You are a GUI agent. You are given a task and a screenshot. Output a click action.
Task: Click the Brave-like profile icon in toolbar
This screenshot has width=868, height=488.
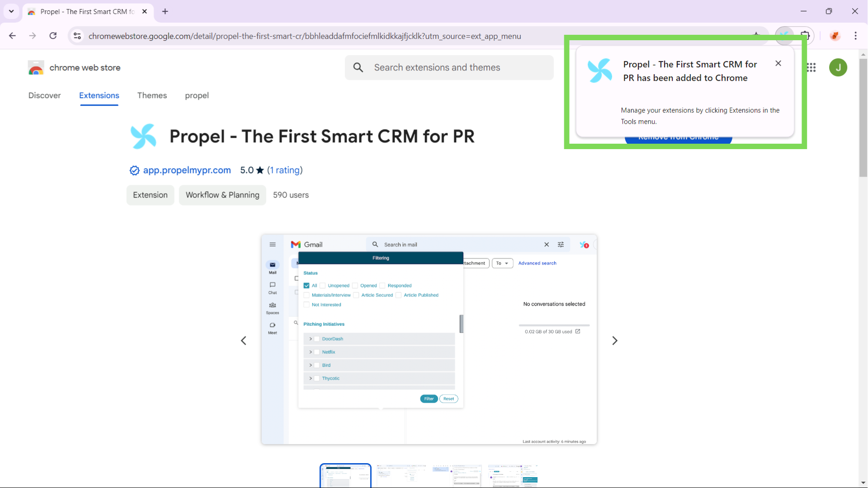click(835, 36)
